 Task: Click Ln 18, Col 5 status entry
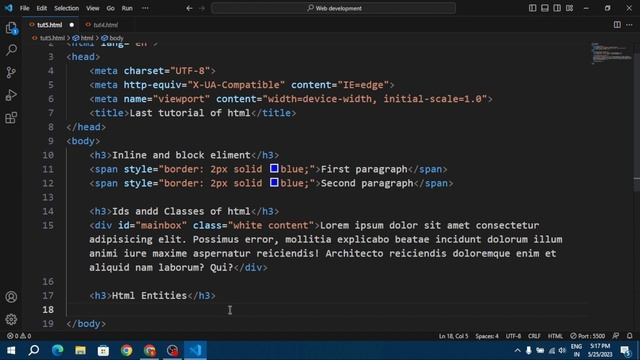[x=453, y=336]
